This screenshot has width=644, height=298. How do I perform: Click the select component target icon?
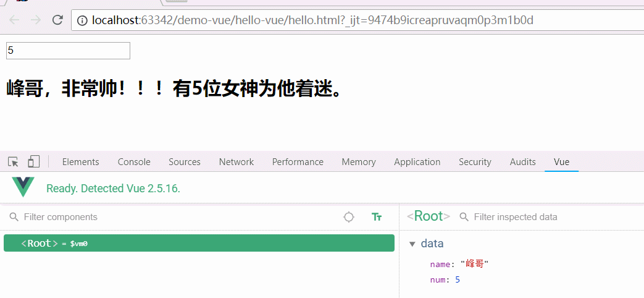(349, 217)
